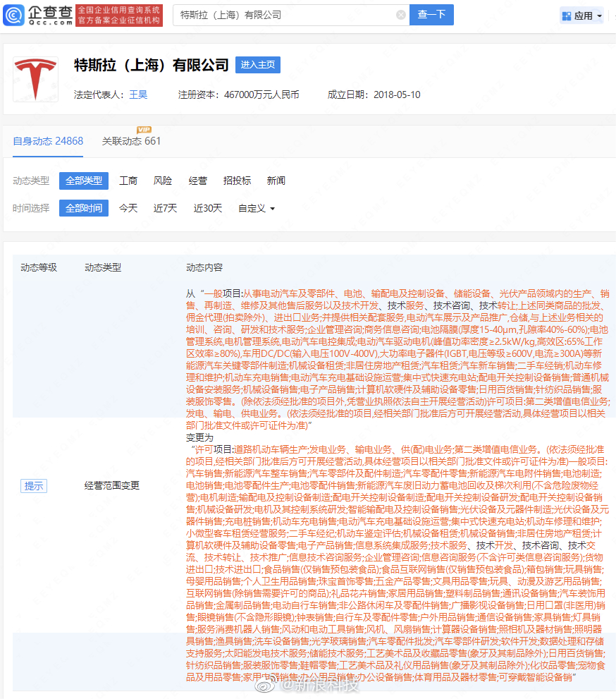Click the 提示 level tag
The width and height of the screenshot is (616, 699).
click(34, 485)
